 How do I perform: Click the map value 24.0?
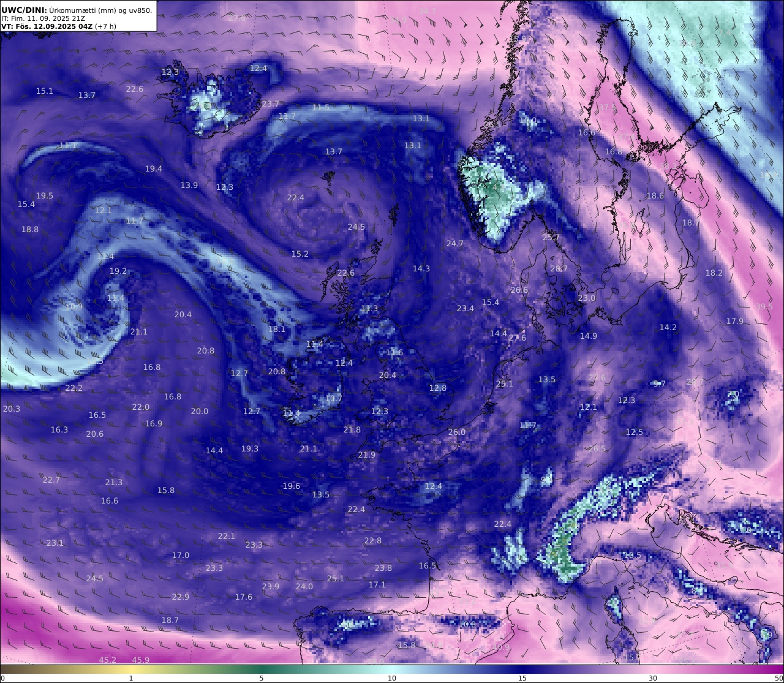click(x=304, y=587)
